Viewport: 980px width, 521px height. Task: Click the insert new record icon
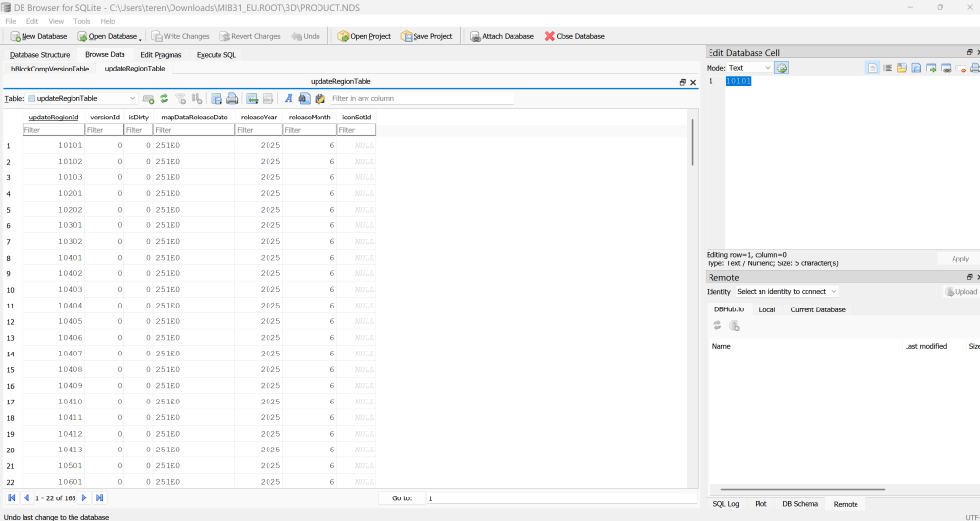[252, 98]
